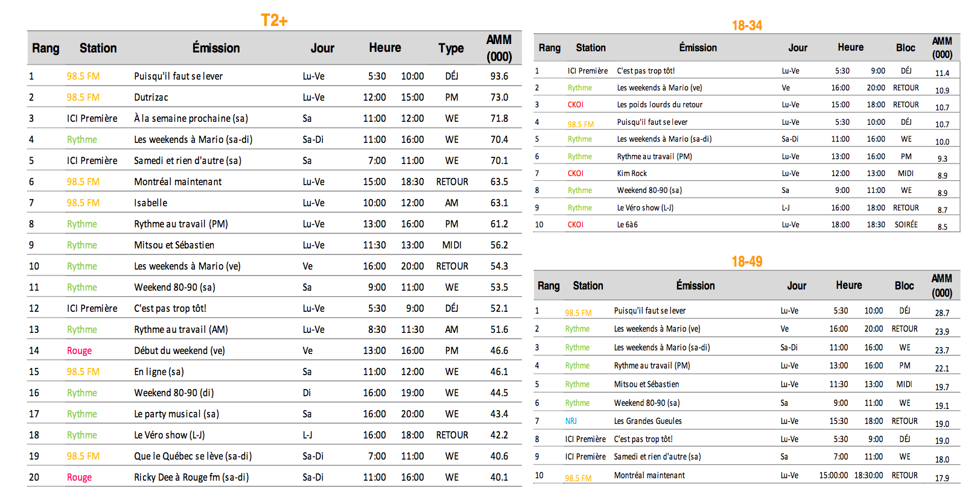Click the 18-34 table heading
The height and width of the screenshot is (503, 980).
pos(746,25)
